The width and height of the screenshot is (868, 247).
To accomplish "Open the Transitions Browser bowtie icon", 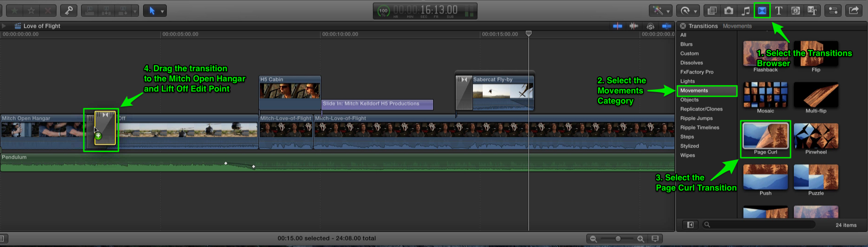I will point(762,11).
